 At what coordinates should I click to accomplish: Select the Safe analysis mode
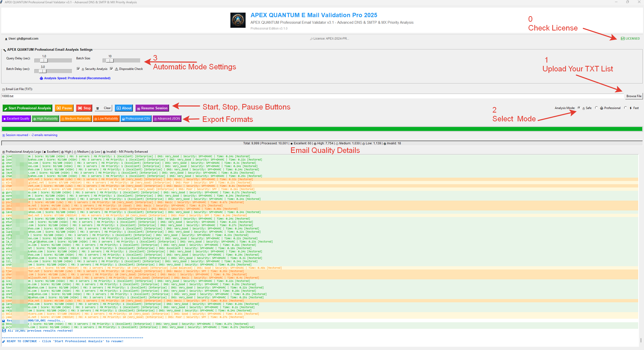click(579, 108)
